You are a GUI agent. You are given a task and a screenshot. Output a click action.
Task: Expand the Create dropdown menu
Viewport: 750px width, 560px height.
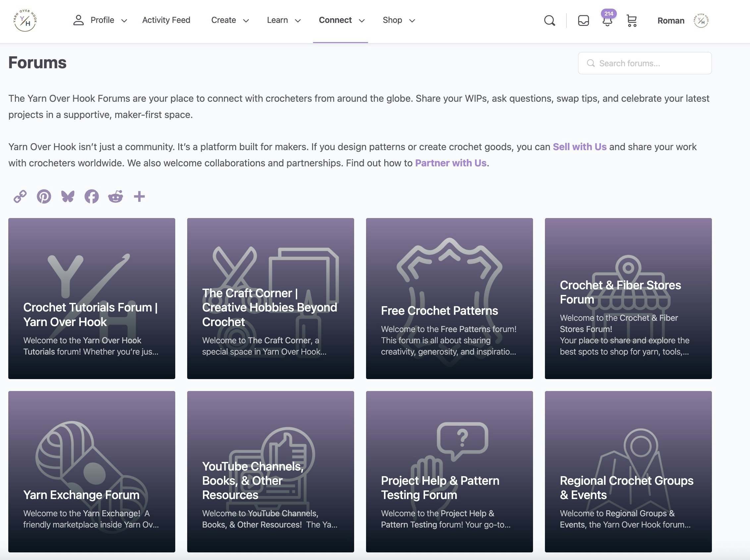coord(230,20)
